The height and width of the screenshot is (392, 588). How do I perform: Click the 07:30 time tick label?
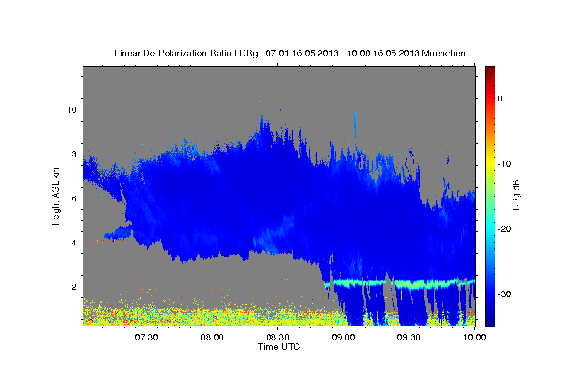pos(147,338)
